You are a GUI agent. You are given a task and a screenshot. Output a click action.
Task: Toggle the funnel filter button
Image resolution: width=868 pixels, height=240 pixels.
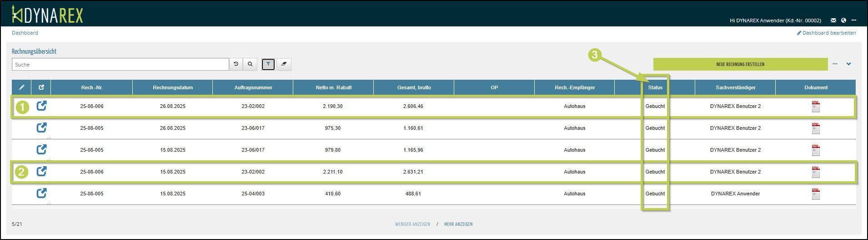coord(268,64)
